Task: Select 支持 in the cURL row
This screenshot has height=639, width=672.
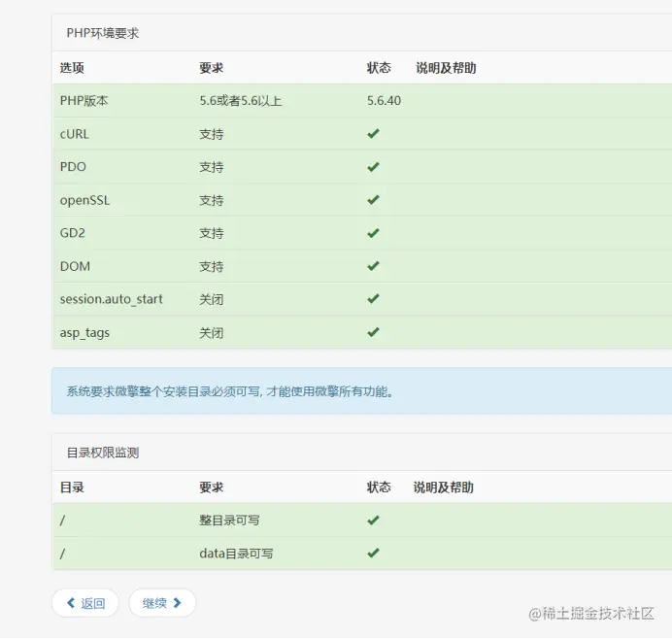Action: [212, 134]
